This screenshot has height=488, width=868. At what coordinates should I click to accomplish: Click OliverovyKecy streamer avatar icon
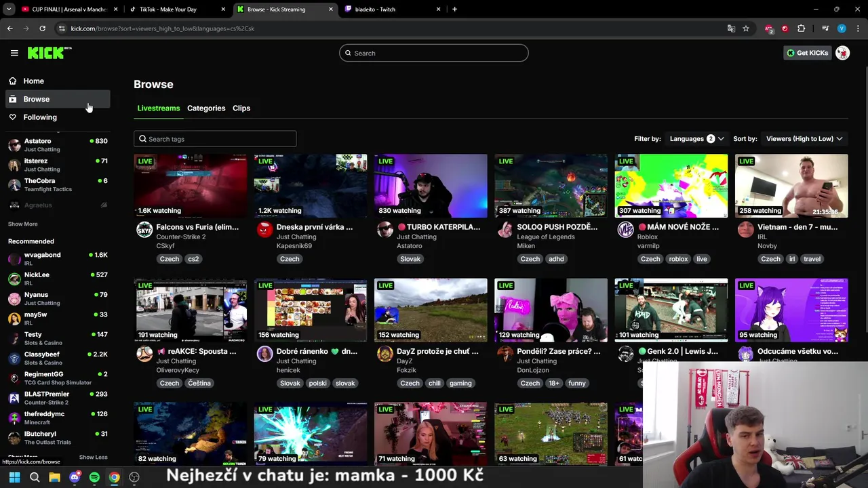pos(144,354)
